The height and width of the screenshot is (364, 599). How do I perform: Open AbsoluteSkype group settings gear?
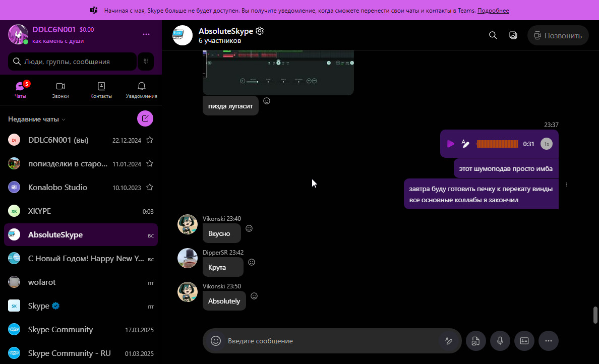coord(260,31)
